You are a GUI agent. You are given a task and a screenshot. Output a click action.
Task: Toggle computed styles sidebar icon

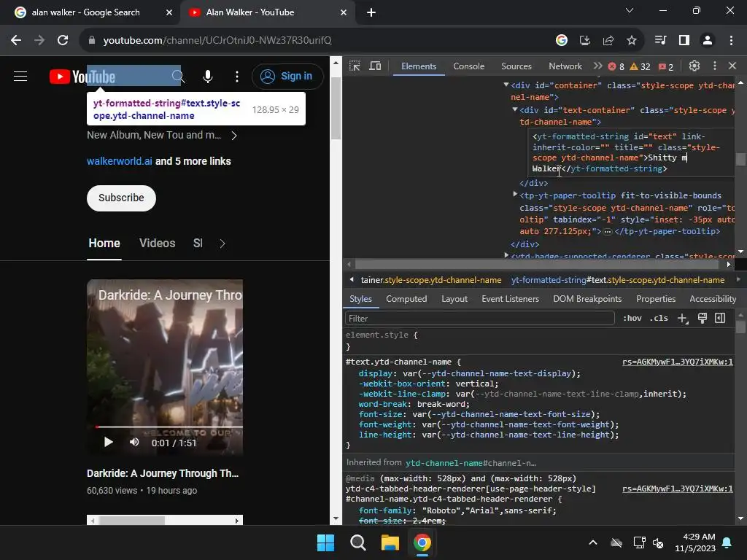pos(720,318)
